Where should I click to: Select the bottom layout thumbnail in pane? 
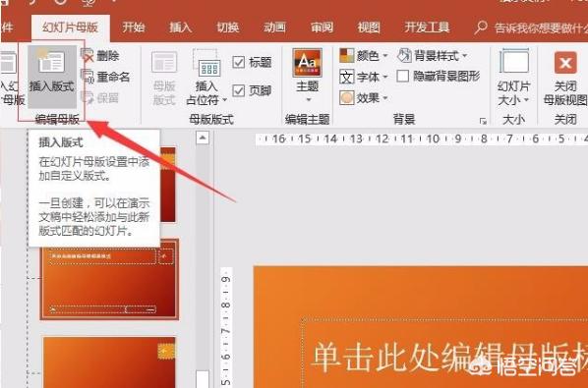109,362
